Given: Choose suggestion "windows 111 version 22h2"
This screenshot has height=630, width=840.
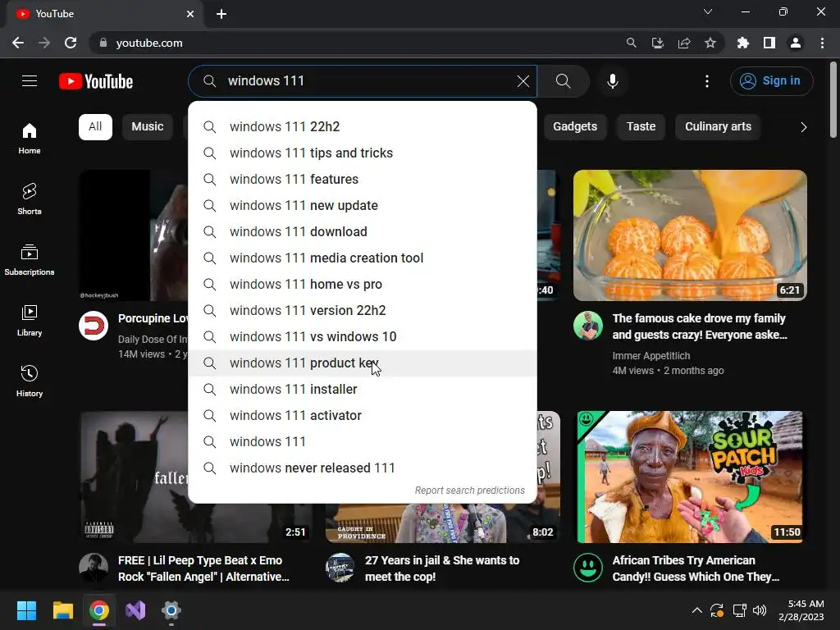Looking at the screenshot, I should 363,311.
